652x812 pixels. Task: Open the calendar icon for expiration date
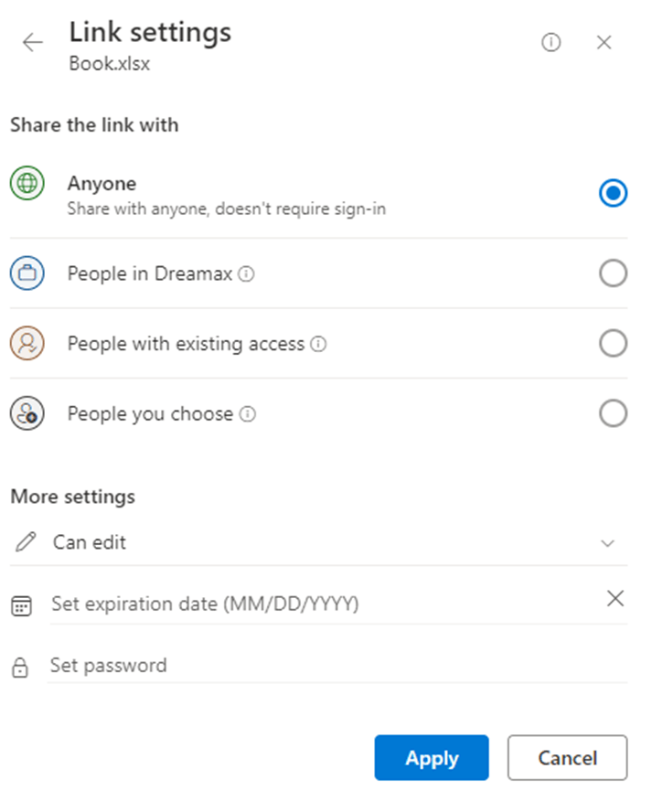(21, 605)
